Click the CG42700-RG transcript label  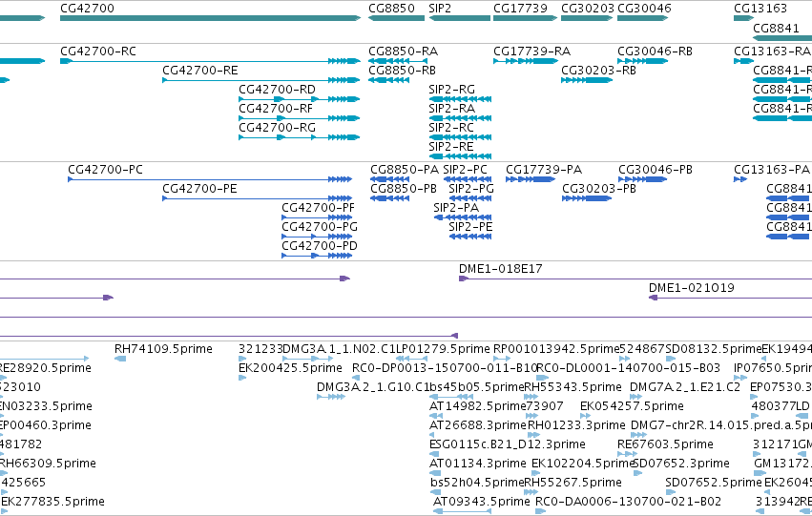[277, 128]
